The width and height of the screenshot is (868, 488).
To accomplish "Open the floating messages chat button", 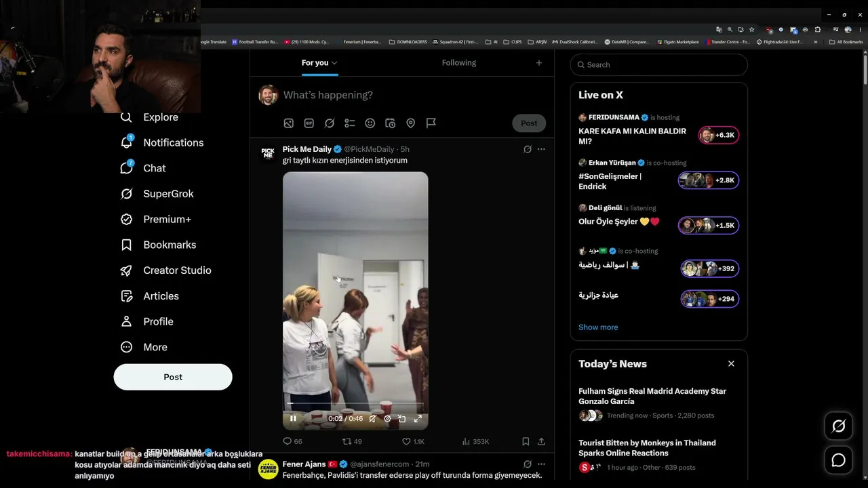I will point(839,460).
